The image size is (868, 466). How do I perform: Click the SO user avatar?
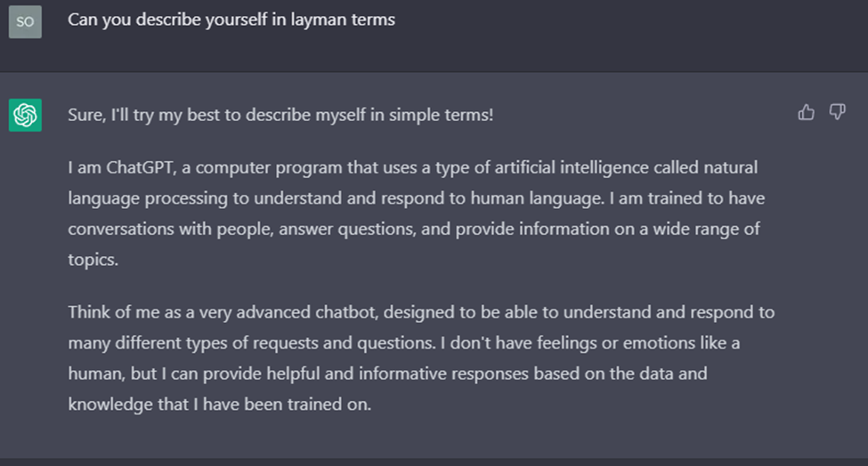pyautogui.click(x=25, y=21)
